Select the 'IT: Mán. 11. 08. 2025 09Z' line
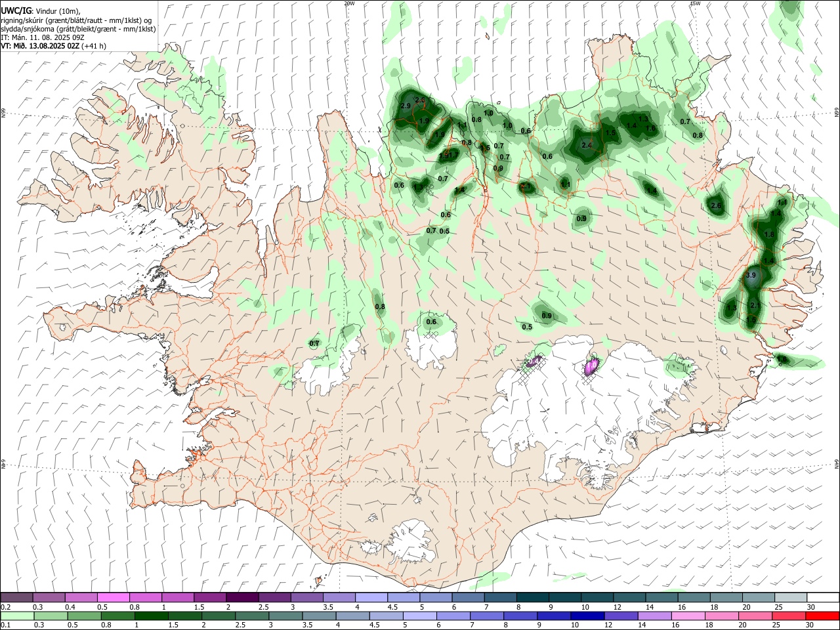 (42, 37)
